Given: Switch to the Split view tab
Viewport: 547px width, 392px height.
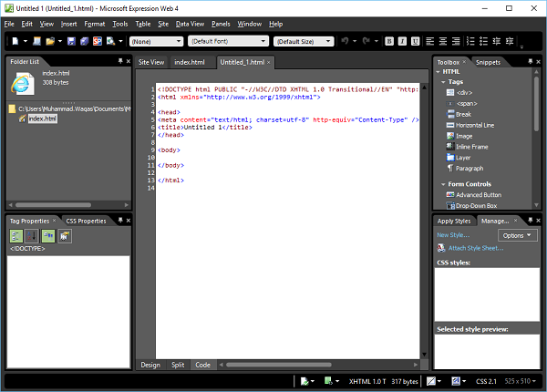Looking at the screenshot, I should (177, 365).
